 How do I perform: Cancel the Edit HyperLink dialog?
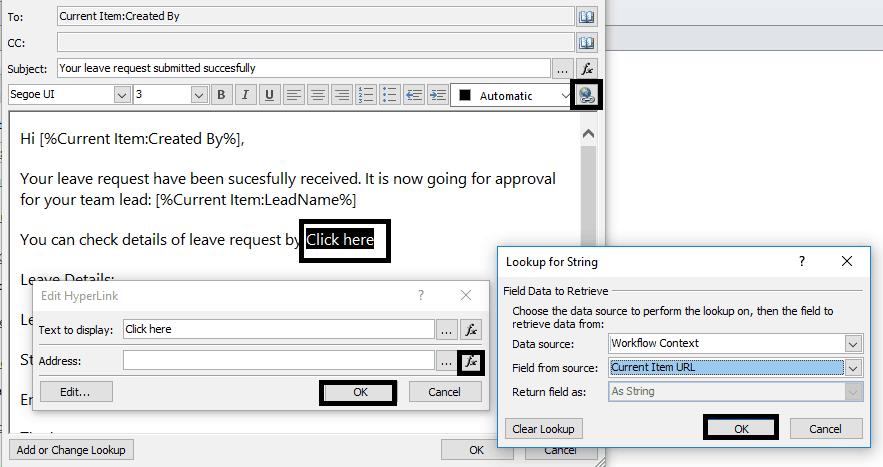(x=444, y=392)
